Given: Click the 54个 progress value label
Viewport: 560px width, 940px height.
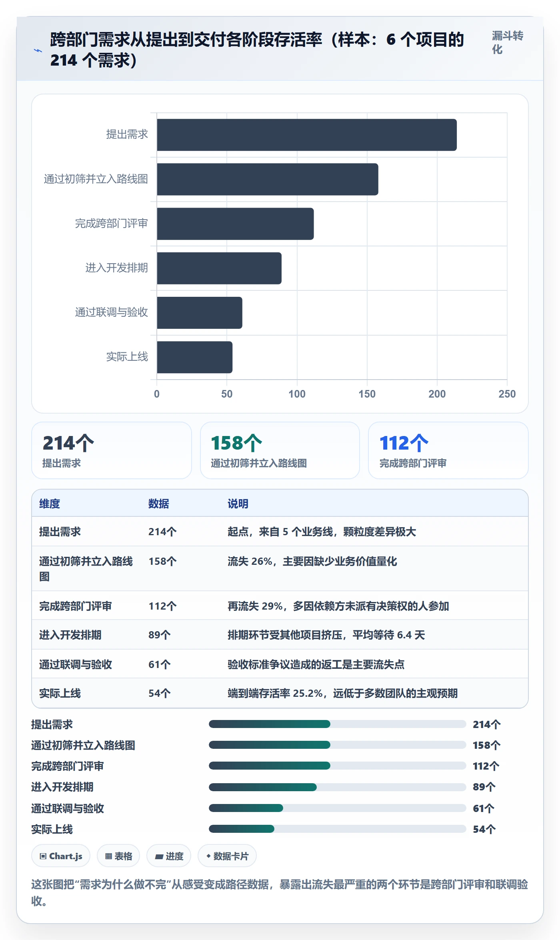Looking at the screenshot, I should coord(484,829).
